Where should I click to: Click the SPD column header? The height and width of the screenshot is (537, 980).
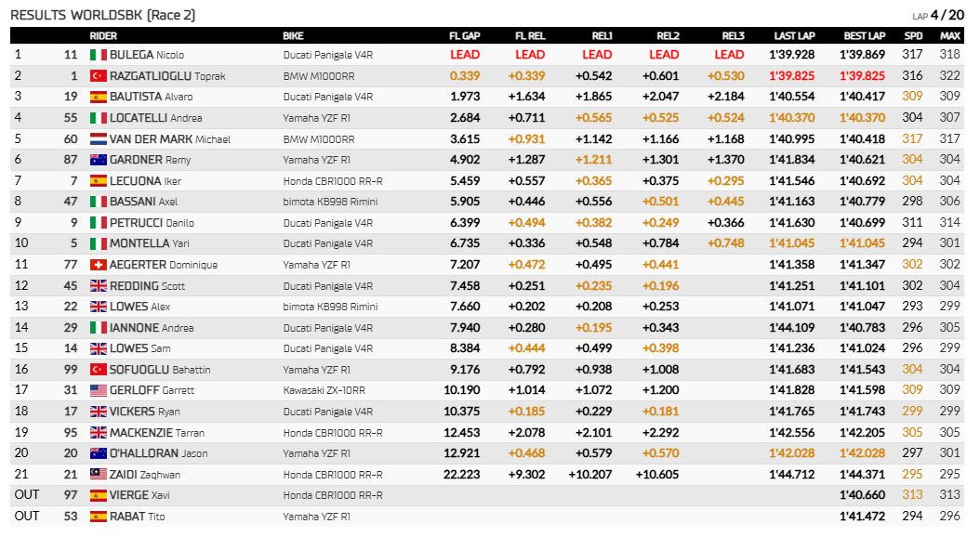click(x=913, y=36)
